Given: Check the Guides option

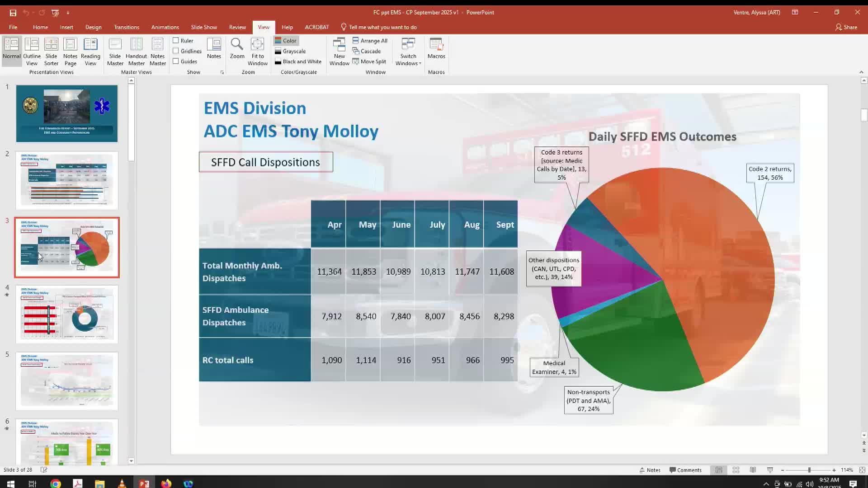Looking at the screenshot, I should tap(176, 61).
